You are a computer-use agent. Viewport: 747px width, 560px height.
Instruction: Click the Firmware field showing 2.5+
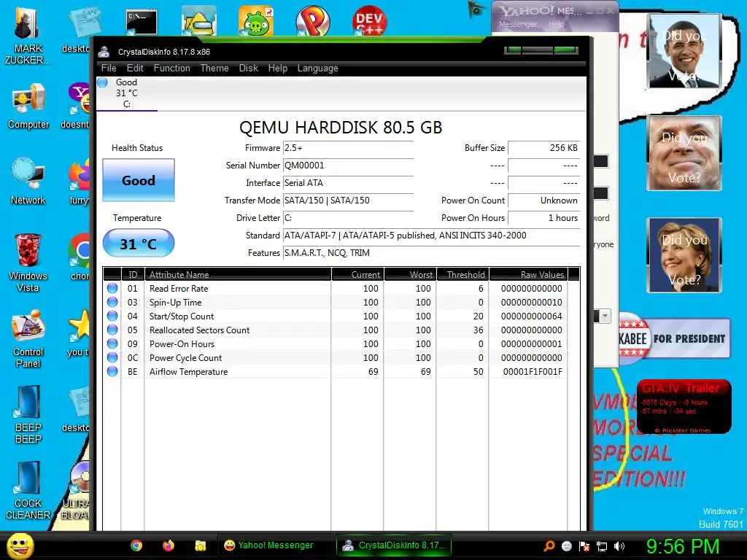click(x=348, y=147)
